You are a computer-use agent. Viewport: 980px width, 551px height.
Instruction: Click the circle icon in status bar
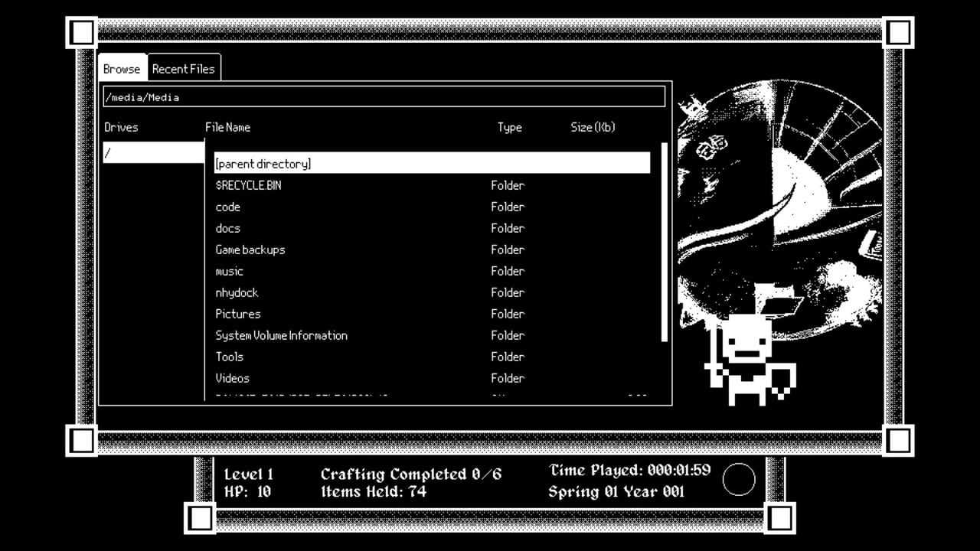tap(739, 480)
